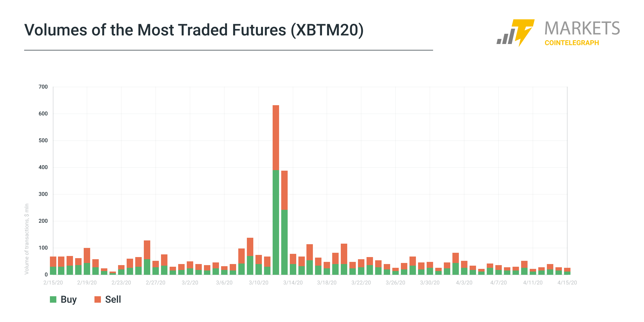Viewport: 644px width, 322px height.
Task: Toggle the Buy series label in legend
Action: 69,299
